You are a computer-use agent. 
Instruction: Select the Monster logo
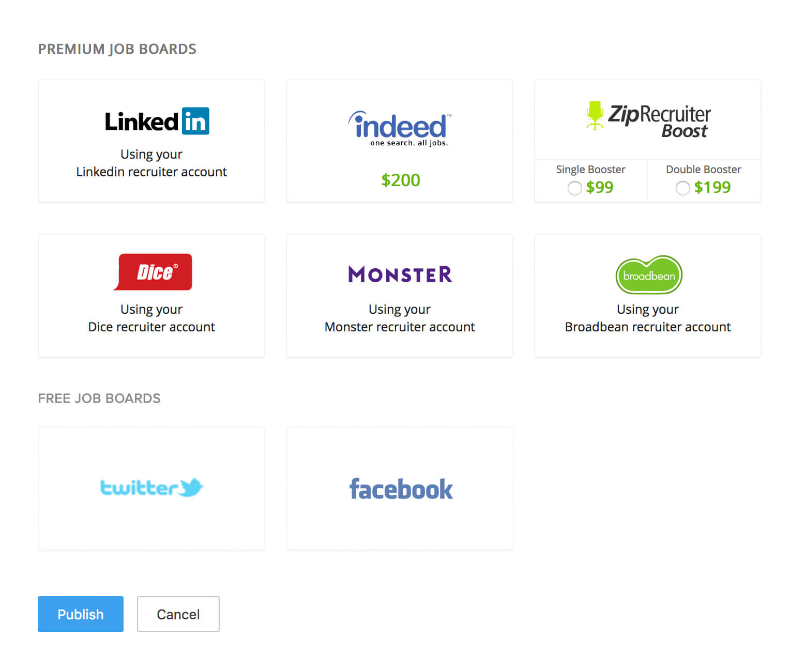pos(400,274)
